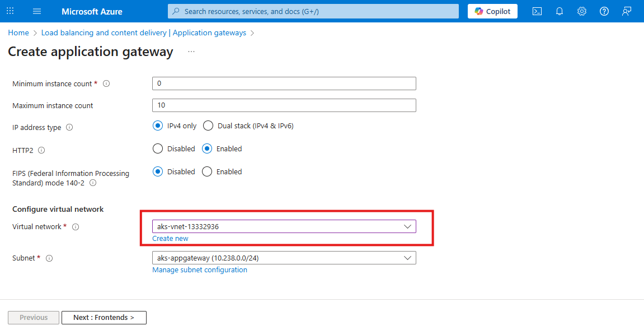
Task: Select the IPv4 only option
Action: 157,126
